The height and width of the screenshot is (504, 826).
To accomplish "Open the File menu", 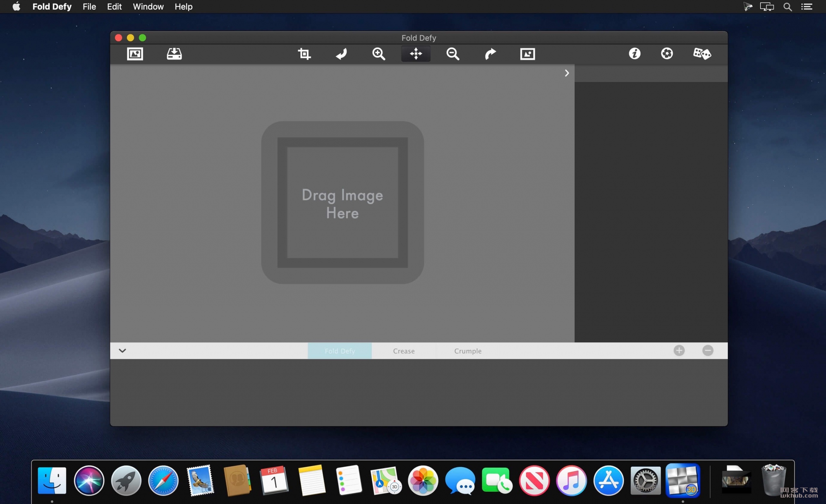I will click(x=89, y=7).
